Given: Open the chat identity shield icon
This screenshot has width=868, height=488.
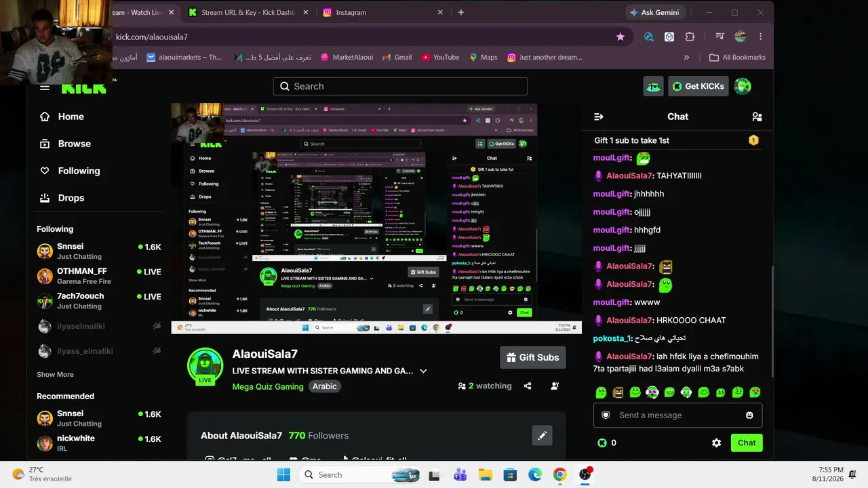Looking at the screenshot, I should point(606,415).
